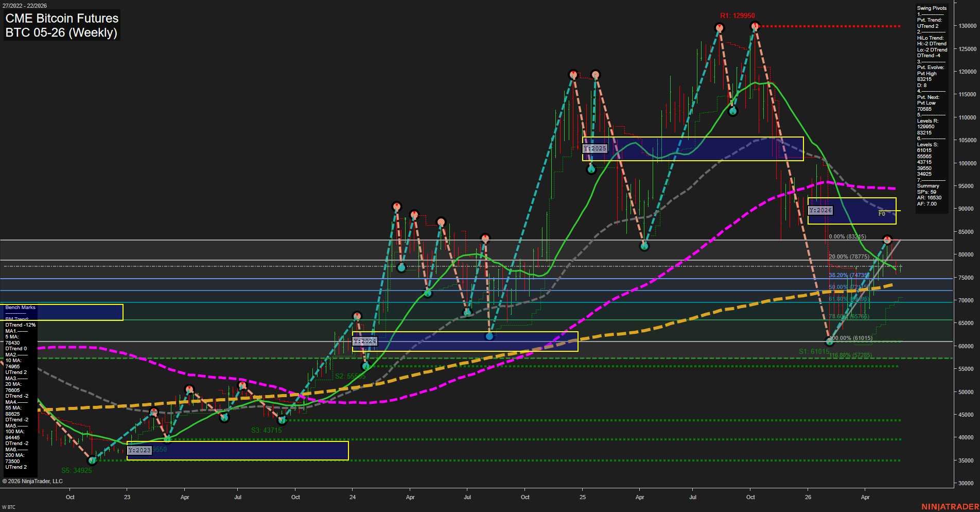Viewport: 980px width, 512px height.
Task: Click the '0.00% (83215)' Fibonacci label
Action: pos(847,236)
